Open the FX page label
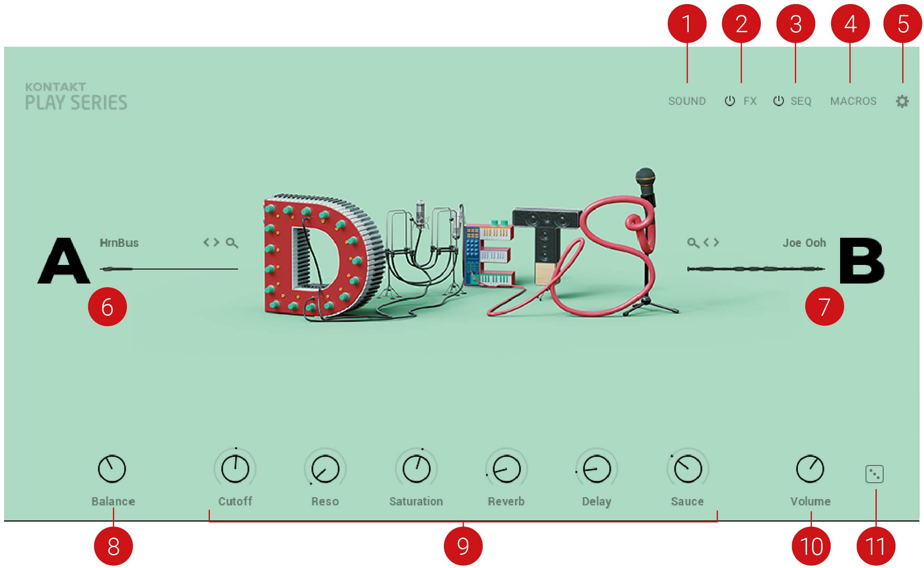 (750, 101)
